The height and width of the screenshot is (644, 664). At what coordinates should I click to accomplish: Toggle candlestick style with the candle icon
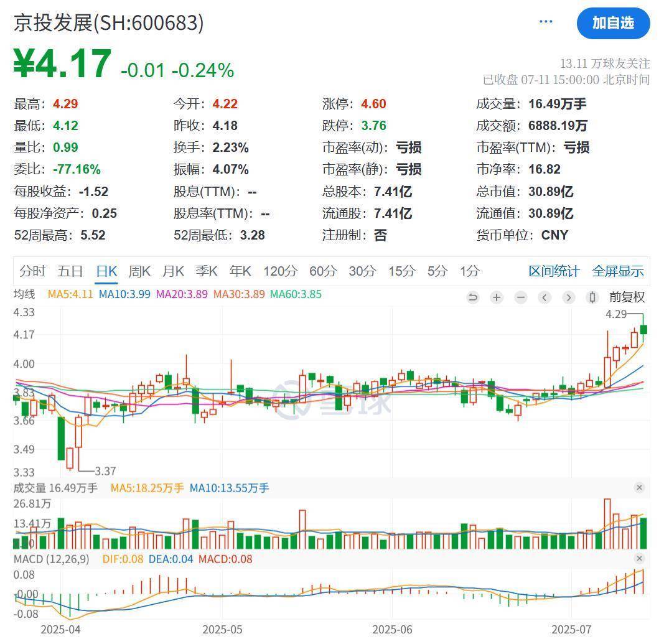[592, 297]
